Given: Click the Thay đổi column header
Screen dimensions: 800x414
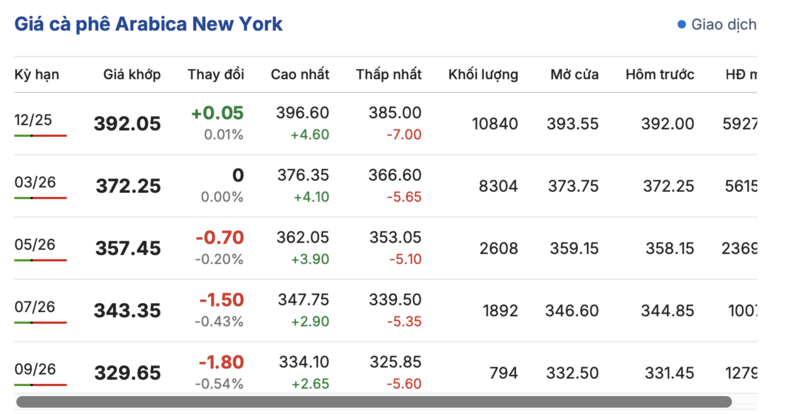Looking at the screenshot, I should (216, 75).
